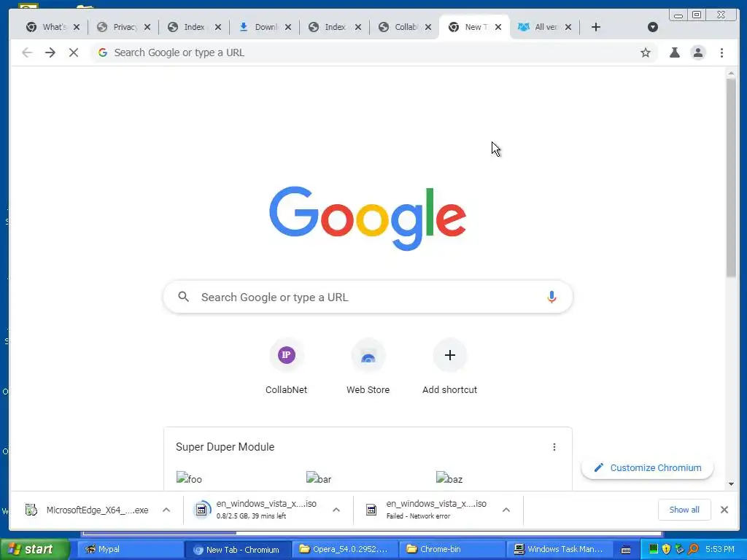Screen dimensions: 747x560
Task: Click the on-screen keyboard tray icon
Action: [626, 550]
